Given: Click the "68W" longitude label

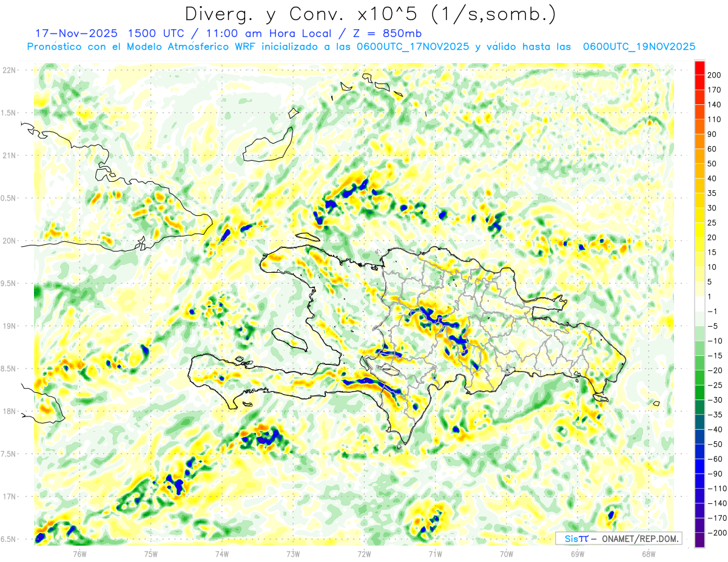Looking at the screenshot, I should click(648, 553).
